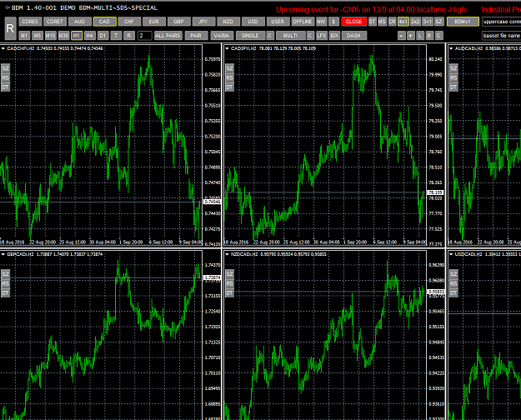This screenshot has height=420, width=521.
Task: Click the CR toolbar button
Action: 392,22
